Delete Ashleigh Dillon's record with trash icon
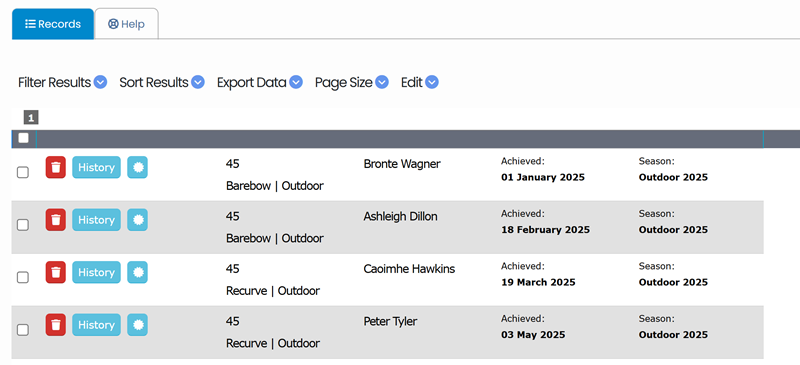This screenshot has width=800, height=365. tap(56, 220)
